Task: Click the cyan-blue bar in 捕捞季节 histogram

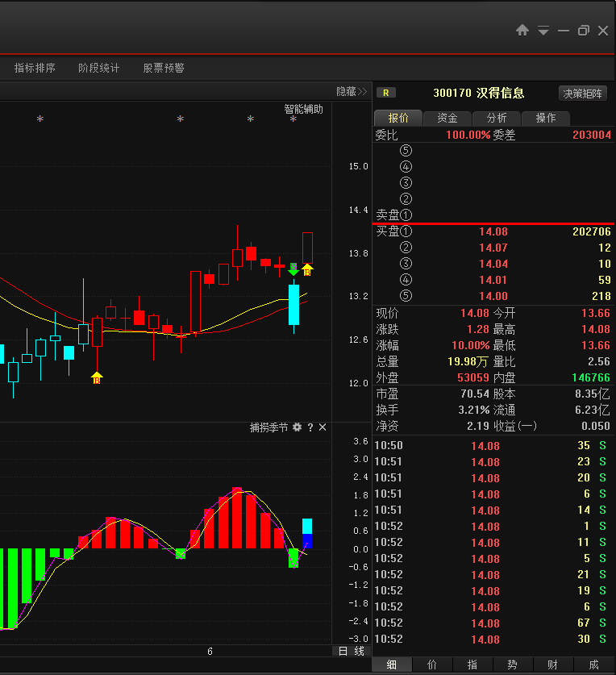Action: pos(307,533)
